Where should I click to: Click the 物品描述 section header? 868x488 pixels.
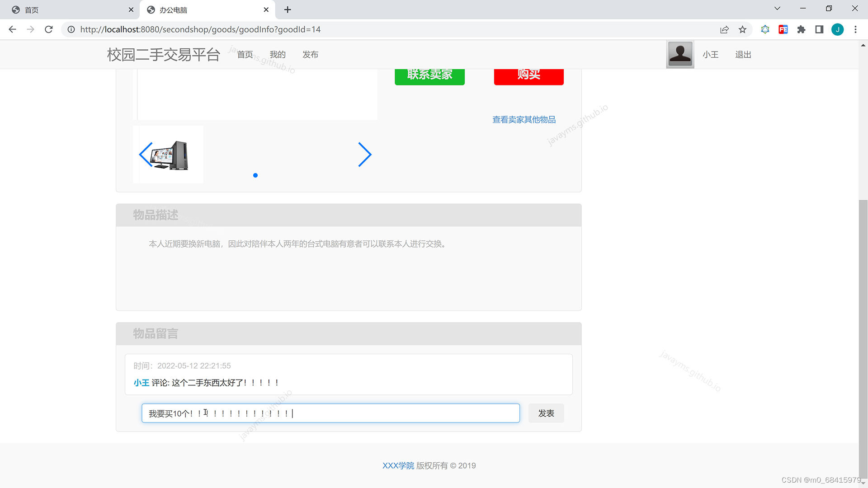click(349, 215)
